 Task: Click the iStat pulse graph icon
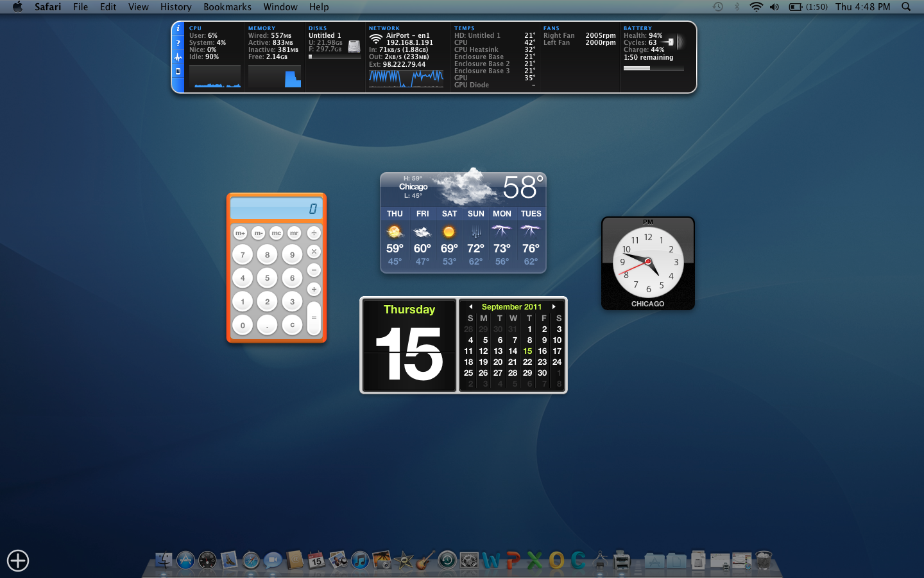178,57
